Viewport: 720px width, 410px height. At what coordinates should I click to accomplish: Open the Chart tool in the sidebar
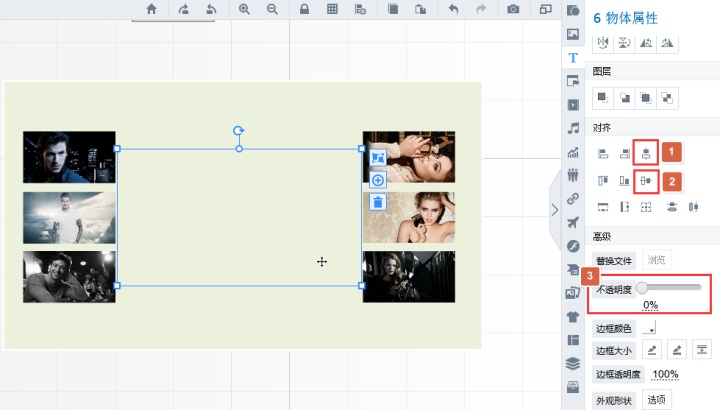[x=573, y=152]
